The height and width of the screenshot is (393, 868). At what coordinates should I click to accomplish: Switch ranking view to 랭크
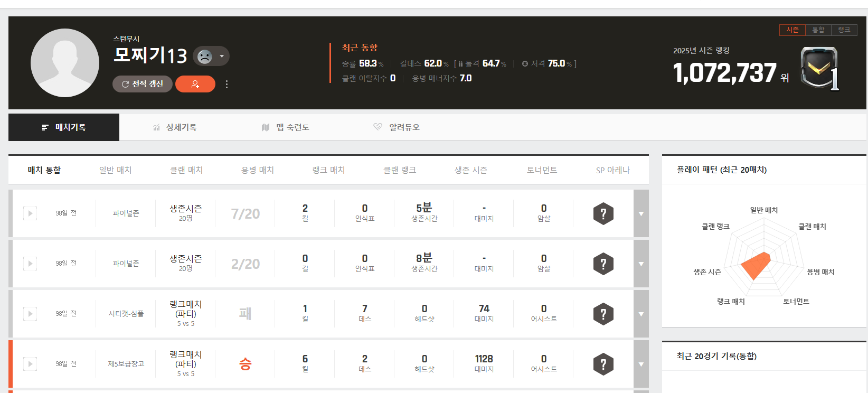tap(844, 30)
